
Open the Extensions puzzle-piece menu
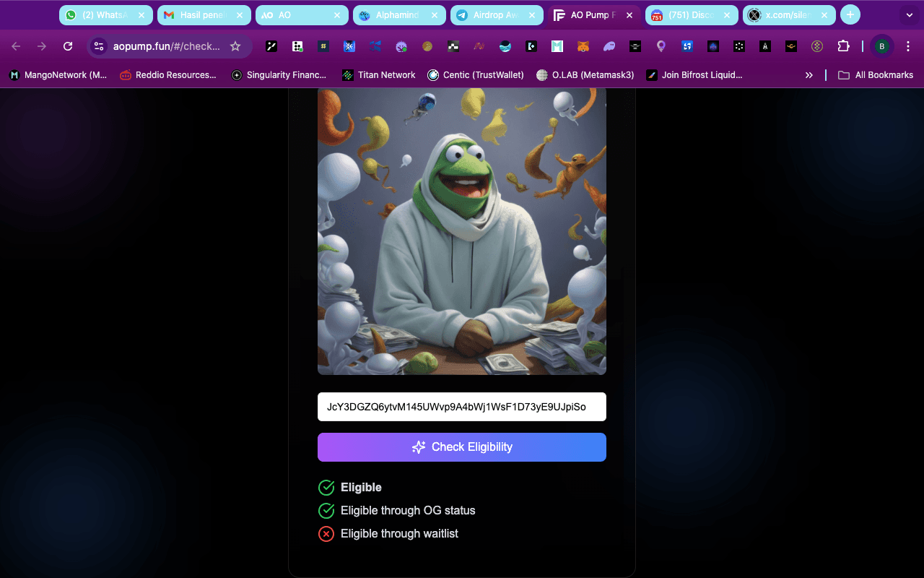click(843, 46)
